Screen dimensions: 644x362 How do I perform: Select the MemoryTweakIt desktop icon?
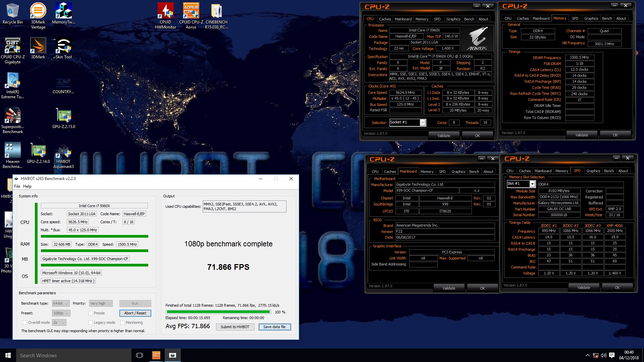coord(63,14)
